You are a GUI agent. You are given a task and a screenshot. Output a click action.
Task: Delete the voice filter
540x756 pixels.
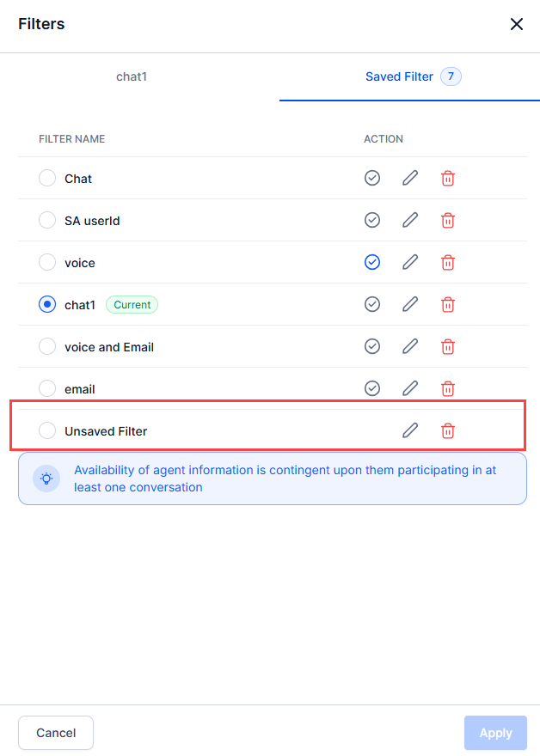(x=448, y=262)
